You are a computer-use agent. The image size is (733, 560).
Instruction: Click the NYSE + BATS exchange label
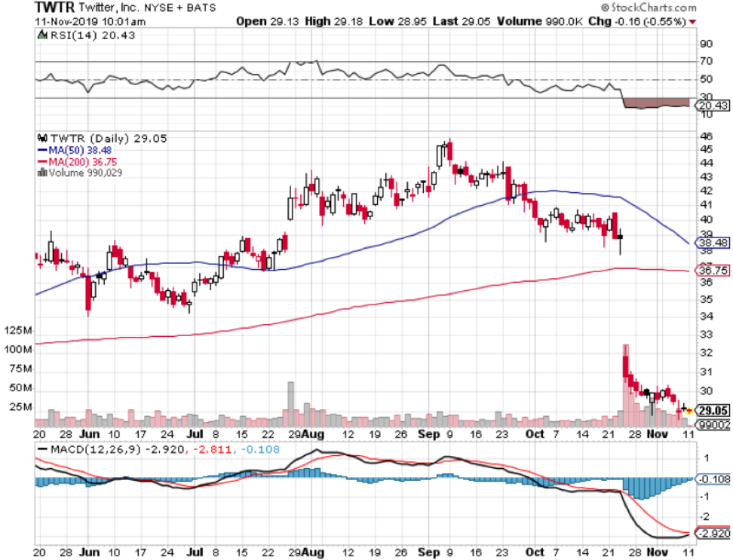pyautogui.click(x=180, y=8)
